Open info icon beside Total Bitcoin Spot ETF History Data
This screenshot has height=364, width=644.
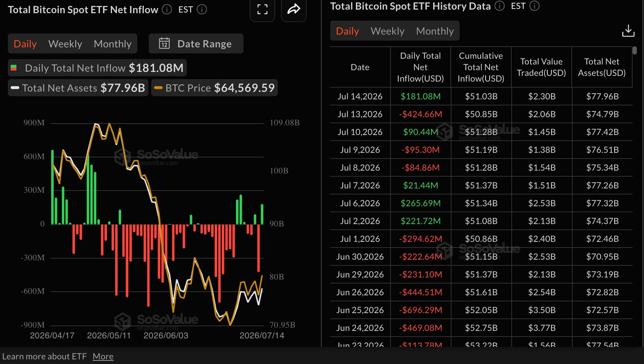(500, 6)
